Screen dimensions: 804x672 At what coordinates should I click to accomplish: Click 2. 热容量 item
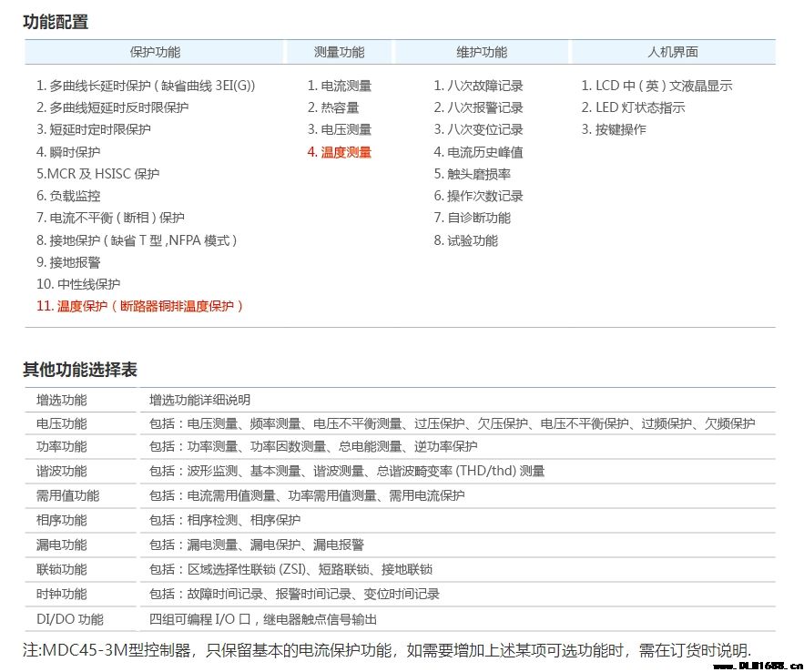click(x=332, y=107)
